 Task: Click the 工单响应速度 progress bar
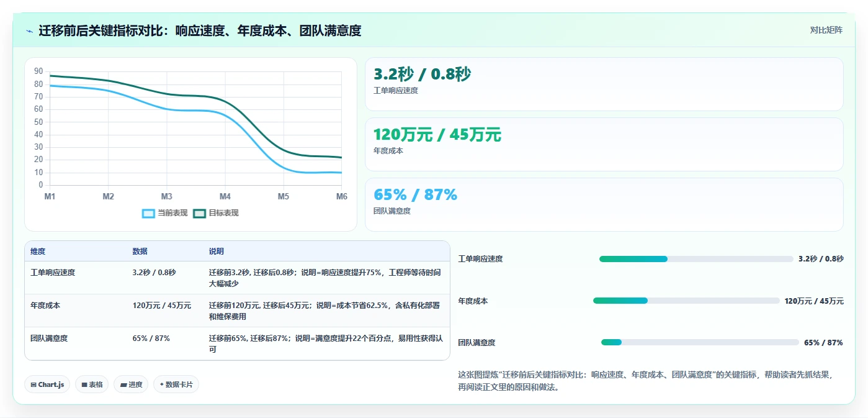pyautogui.click(x=696, y=259)
